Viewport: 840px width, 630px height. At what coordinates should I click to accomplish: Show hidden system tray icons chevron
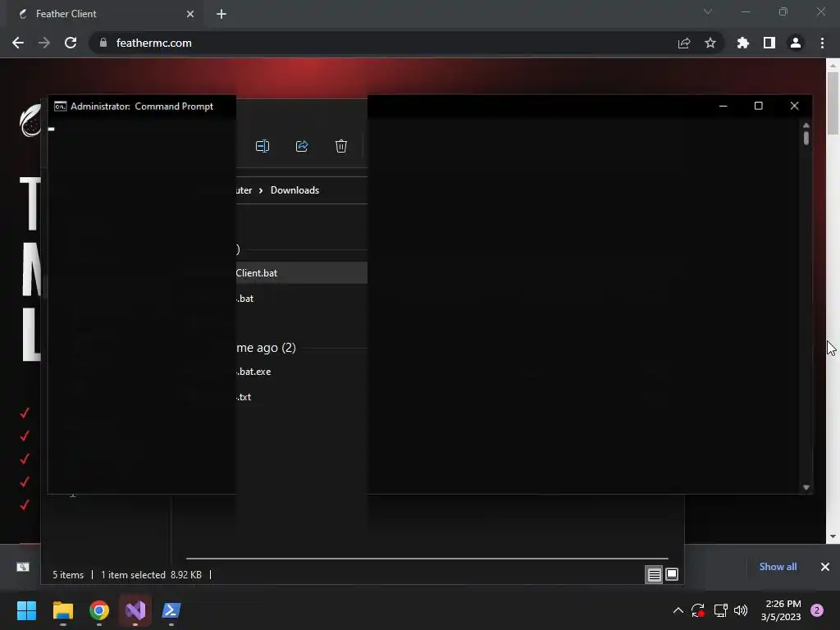click(x=678, y=610)
